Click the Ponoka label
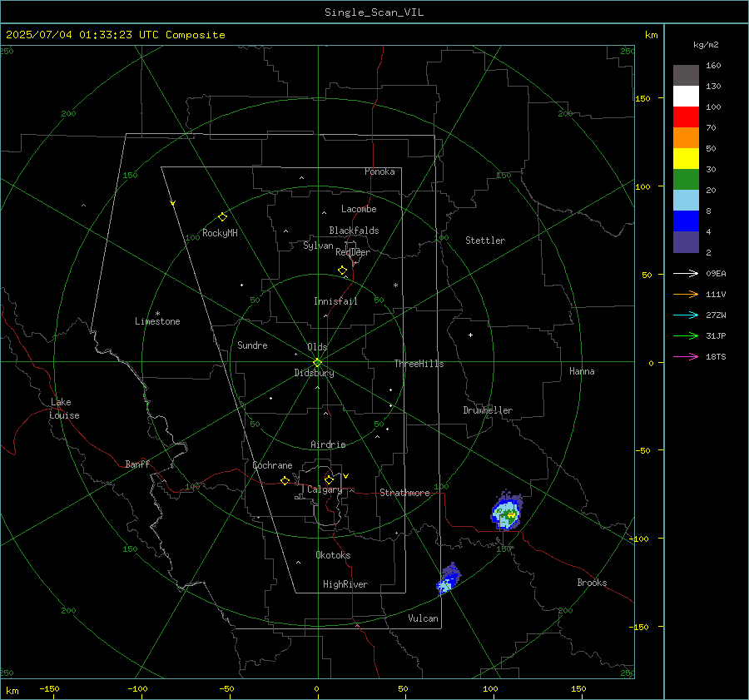This screenshot has height=700, width=749. coord(379,171)
